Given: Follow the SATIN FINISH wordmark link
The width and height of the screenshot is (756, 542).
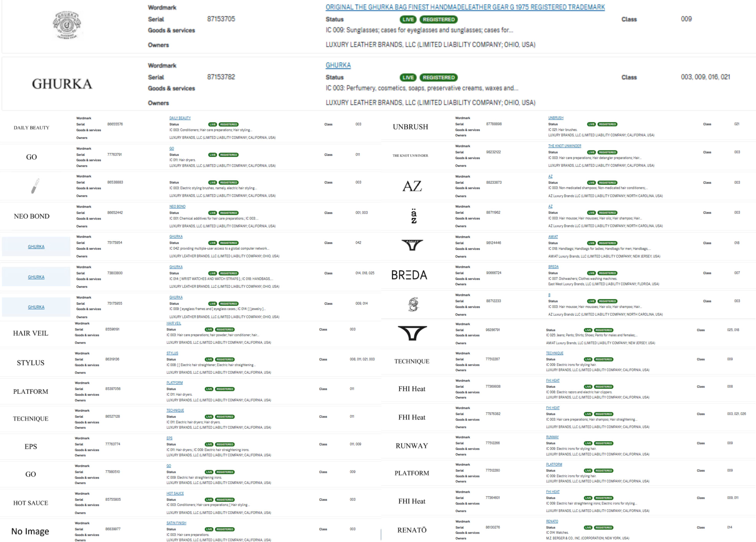Looking at the screenshot, I should pos(176,523).
